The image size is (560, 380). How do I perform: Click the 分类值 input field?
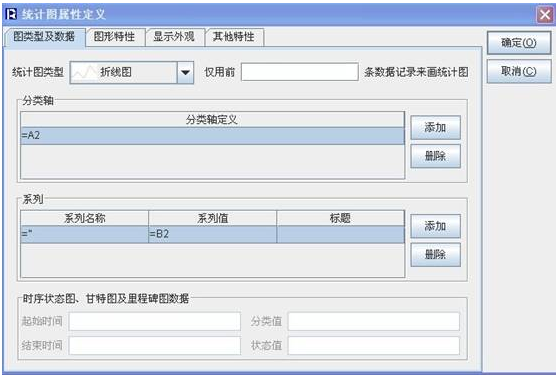coord(374,321)
